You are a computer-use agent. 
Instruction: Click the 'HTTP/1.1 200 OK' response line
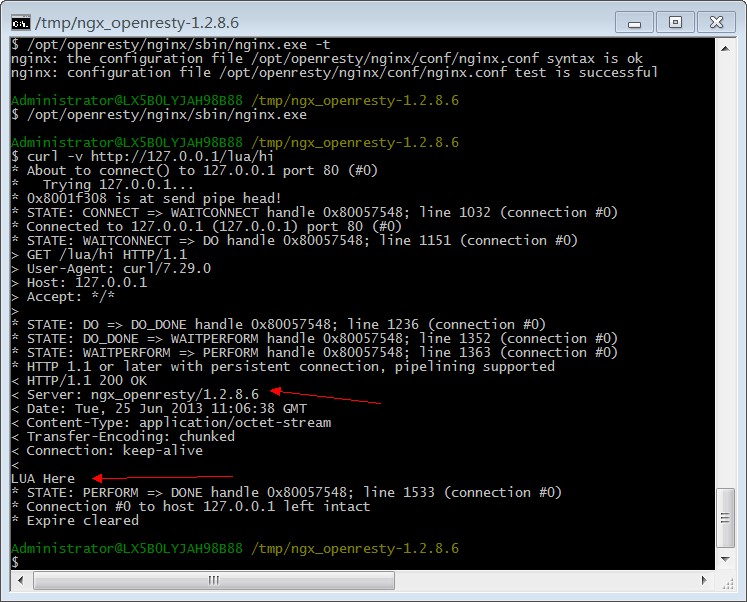[x=79, y=381]
